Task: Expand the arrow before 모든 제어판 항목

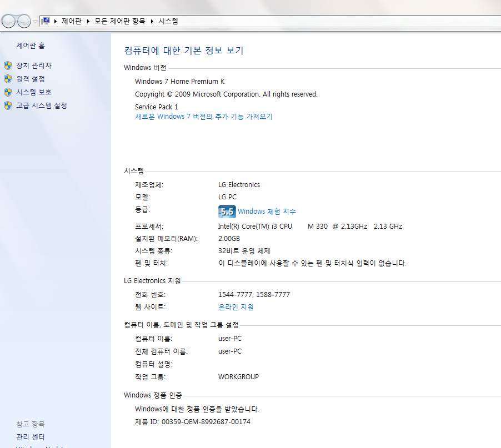Action: point(88,22)
